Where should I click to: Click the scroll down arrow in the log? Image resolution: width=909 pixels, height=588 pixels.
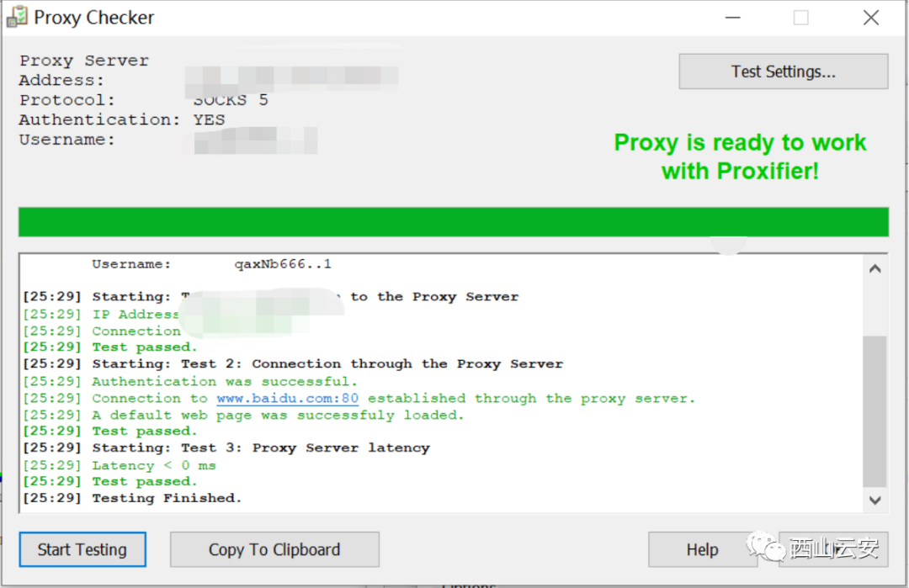coord(874,500)
